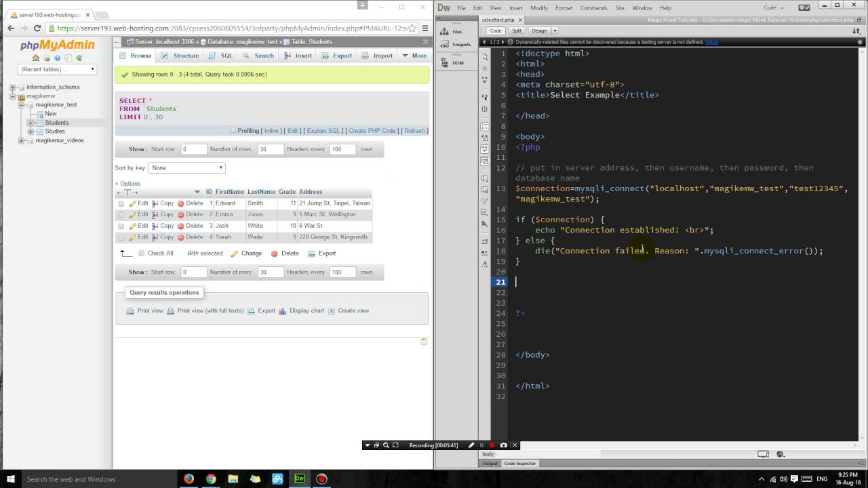This screenshot has width=868, height=488.
Task: Enable the Profiling checkbox
Action: coord(233,131)
